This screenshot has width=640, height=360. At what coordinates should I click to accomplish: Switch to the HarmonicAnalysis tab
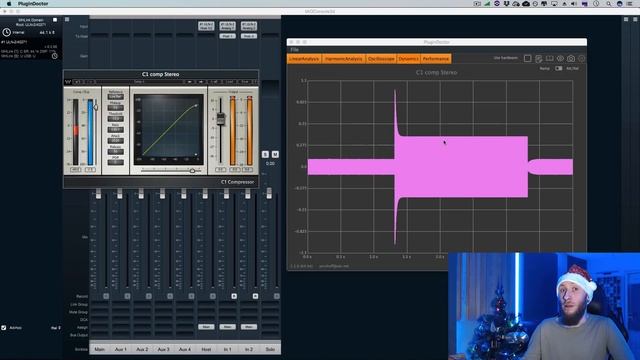pos(344,59)
